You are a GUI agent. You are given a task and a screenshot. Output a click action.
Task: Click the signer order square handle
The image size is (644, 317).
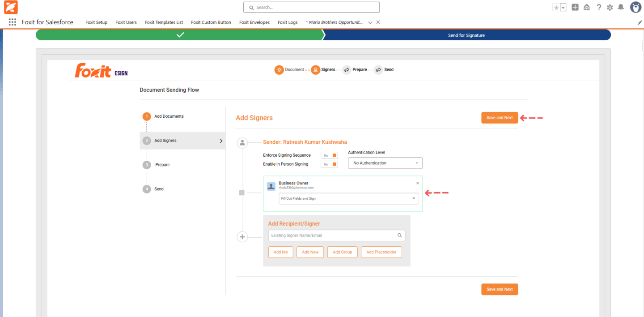tap(242, 193)
